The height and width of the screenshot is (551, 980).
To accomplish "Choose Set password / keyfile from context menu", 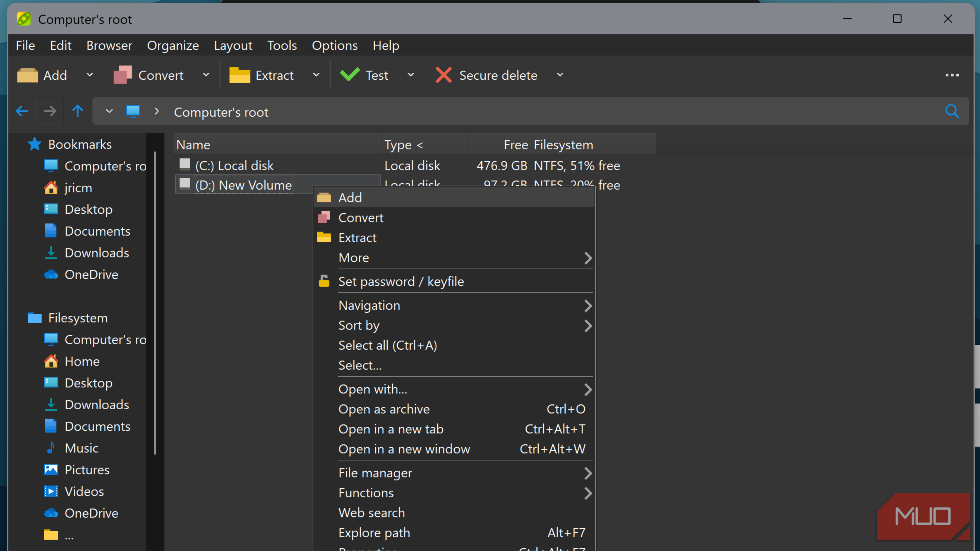I will tap(401, 281).
